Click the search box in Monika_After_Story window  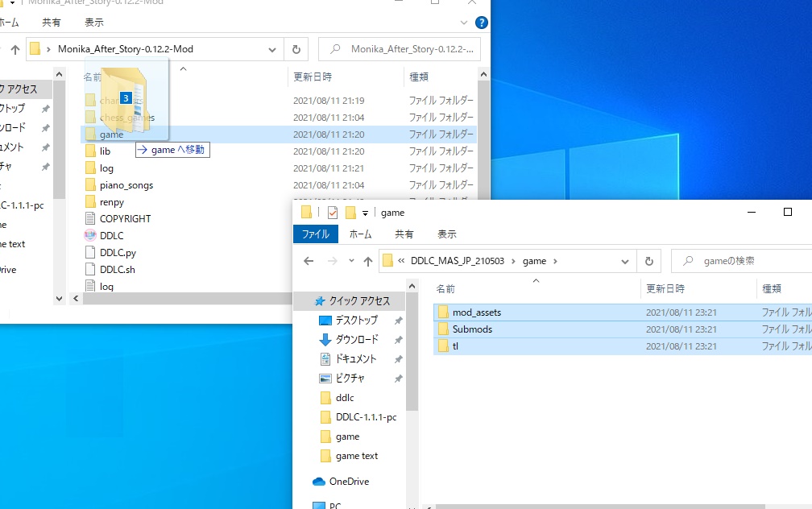[x=400, y=49]
